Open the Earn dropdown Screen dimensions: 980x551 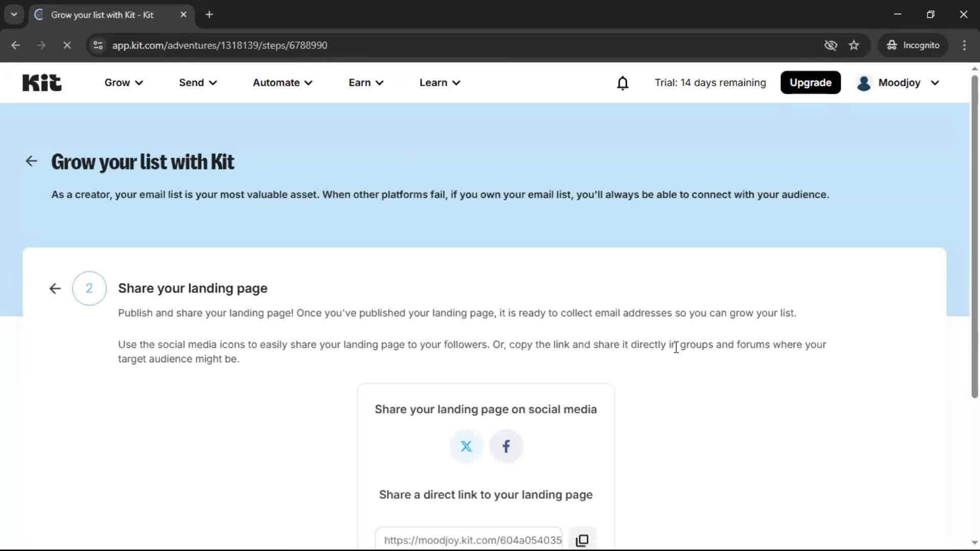365,83
